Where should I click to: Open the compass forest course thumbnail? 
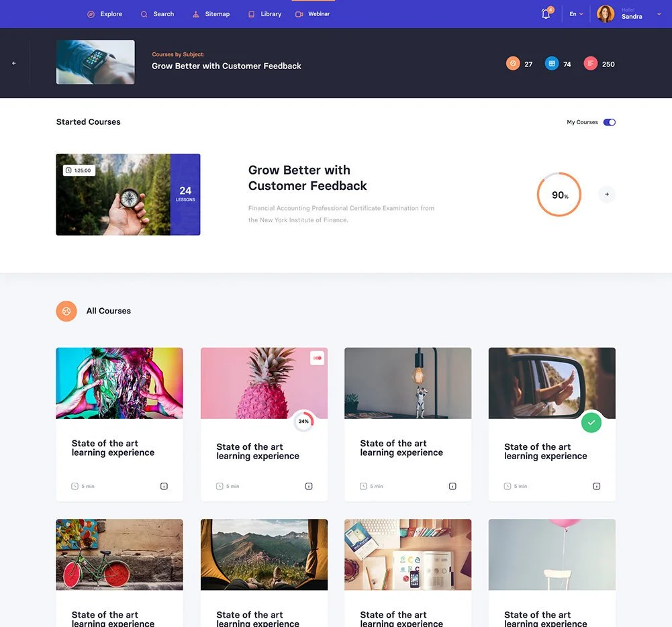click(113, 195)
